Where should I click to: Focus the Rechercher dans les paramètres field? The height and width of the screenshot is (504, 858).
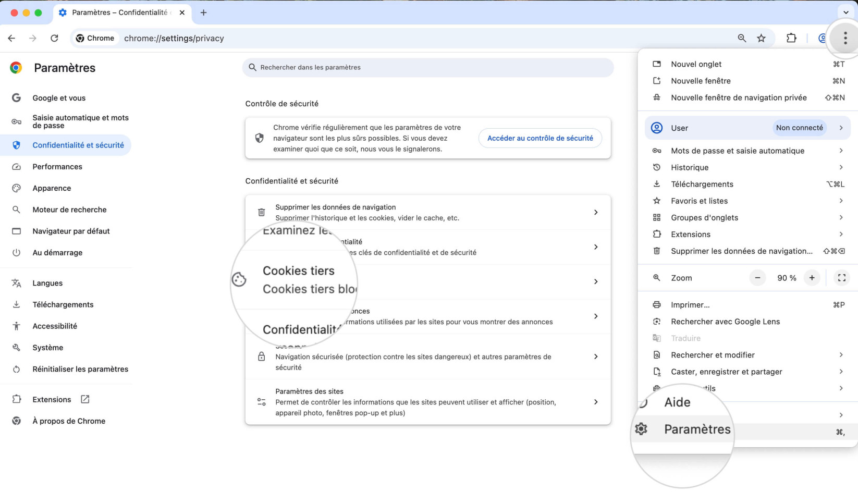point(428,67)
